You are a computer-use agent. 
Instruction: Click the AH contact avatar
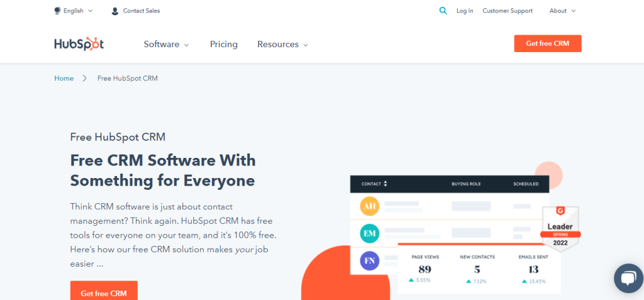370,206
